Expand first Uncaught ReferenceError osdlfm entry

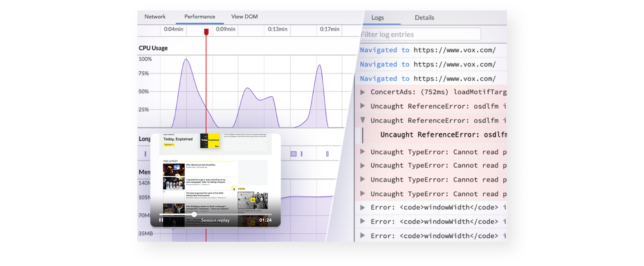pyautogui.click(x=362, y=106)
